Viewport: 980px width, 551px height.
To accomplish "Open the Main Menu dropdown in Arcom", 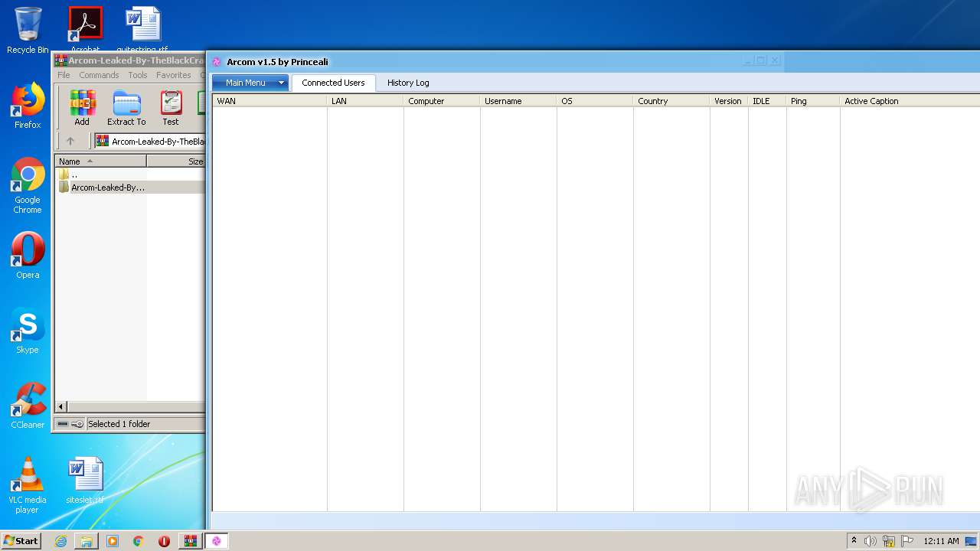I will [250, 83].
